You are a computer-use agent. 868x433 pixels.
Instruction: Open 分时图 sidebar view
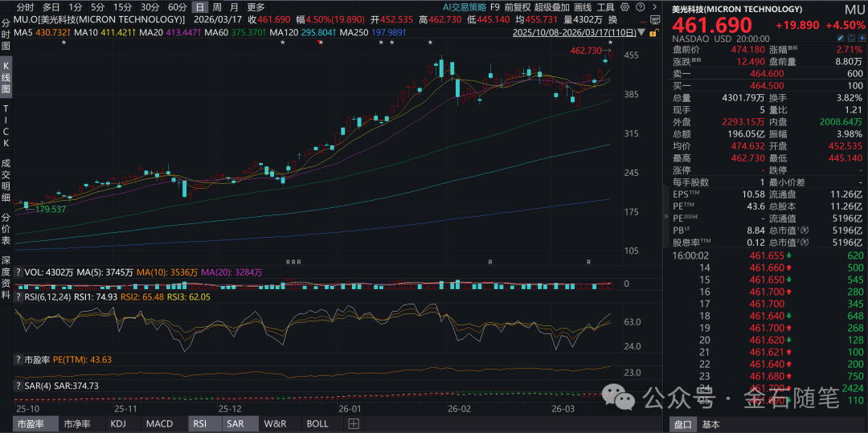pyautogui.click(x=6, y=35)
